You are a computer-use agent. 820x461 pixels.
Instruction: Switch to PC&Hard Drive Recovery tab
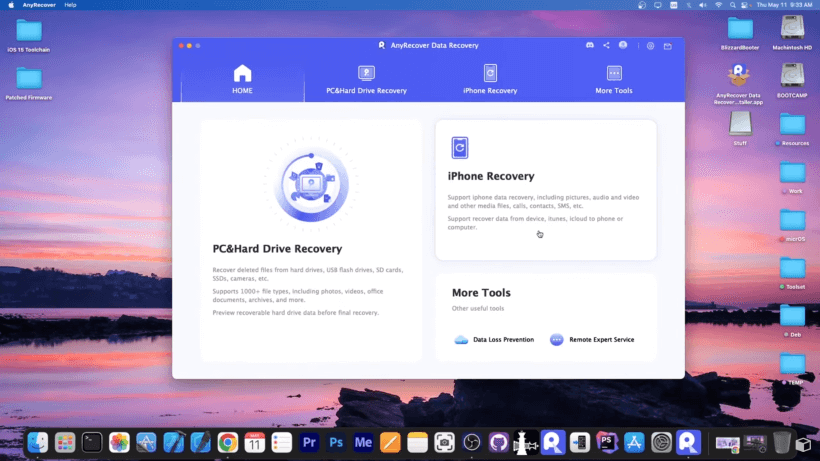[x=366, y=80]
